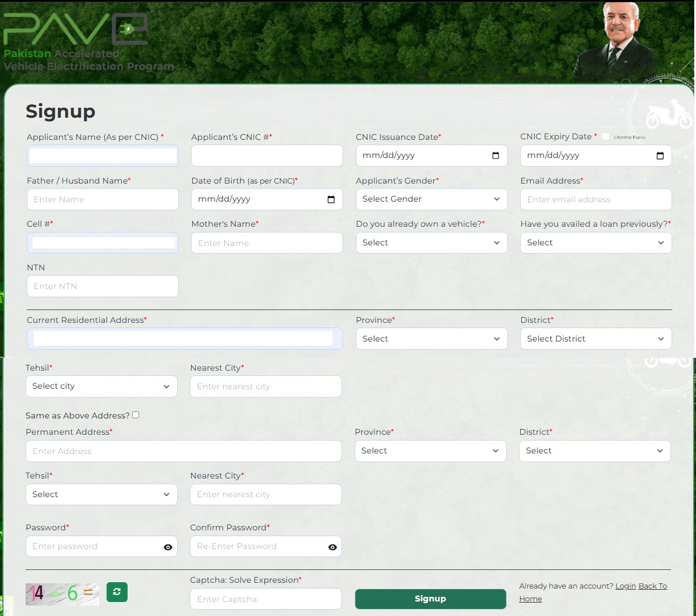Click the green captcha refresh icon

click(x=117, y=592)
